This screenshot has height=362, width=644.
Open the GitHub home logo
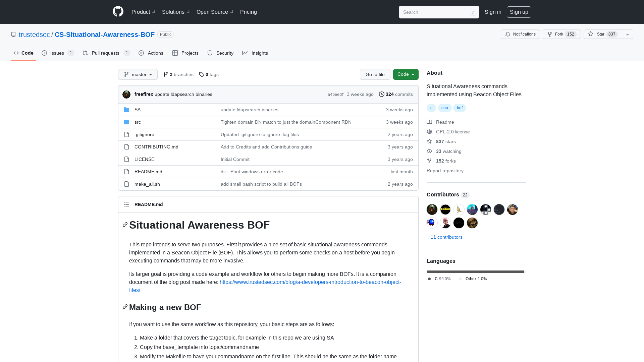click(x=118, y=12)
